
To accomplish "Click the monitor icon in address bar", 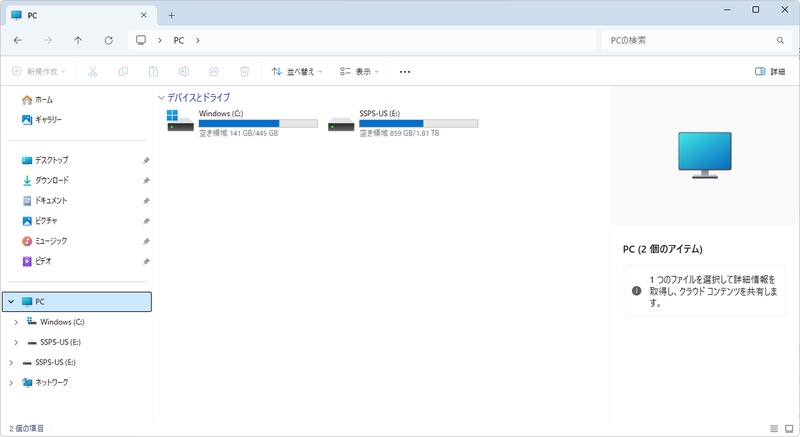I will 141,40.
